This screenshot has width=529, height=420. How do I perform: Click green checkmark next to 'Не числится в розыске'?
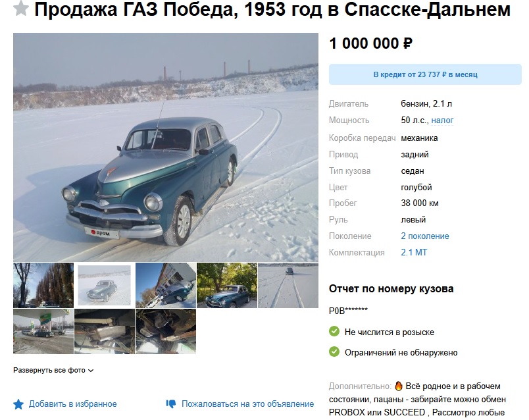(334, 332)
